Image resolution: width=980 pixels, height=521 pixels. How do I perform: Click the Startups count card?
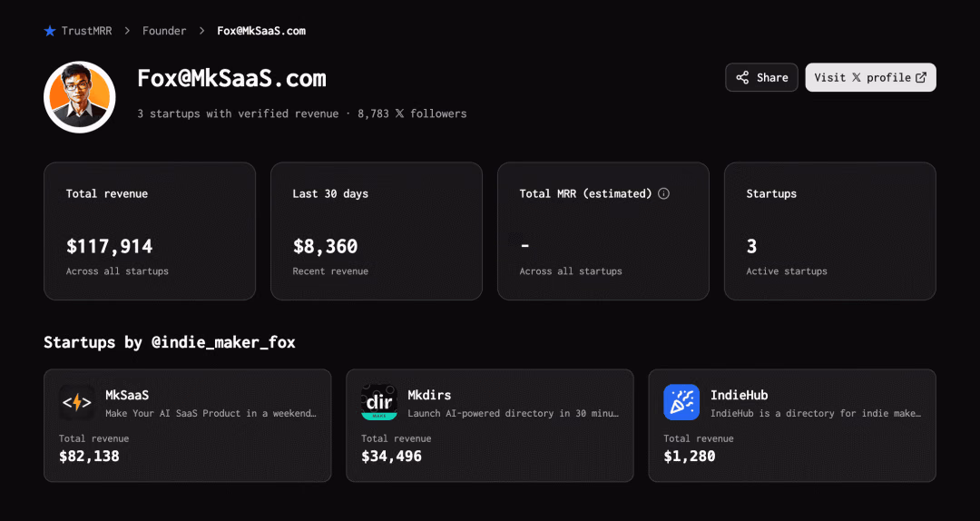[830, 231]
